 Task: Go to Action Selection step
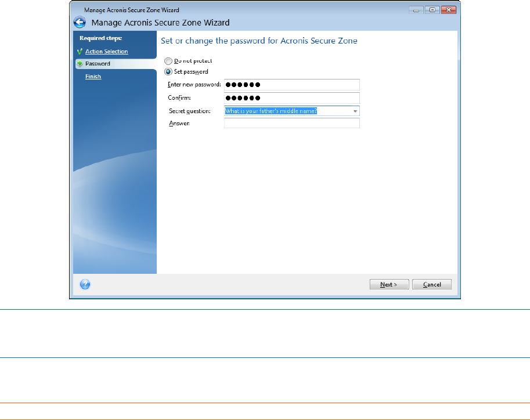click(106, 52)
